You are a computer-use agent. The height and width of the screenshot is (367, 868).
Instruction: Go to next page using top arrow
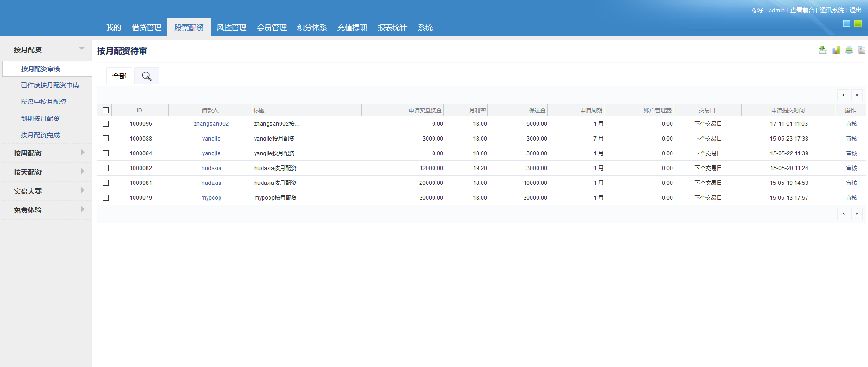857,95
